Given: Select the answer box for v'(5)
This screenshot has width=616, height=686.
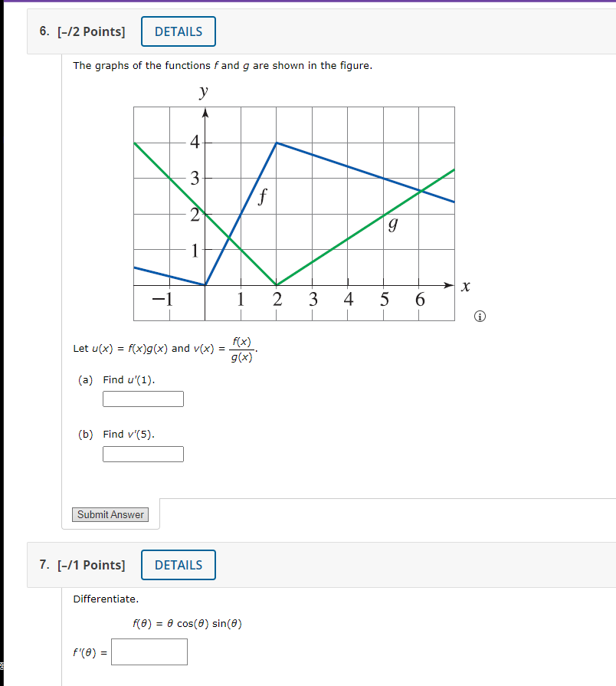Looking at the screenshot, I should [x=143, y=454].
